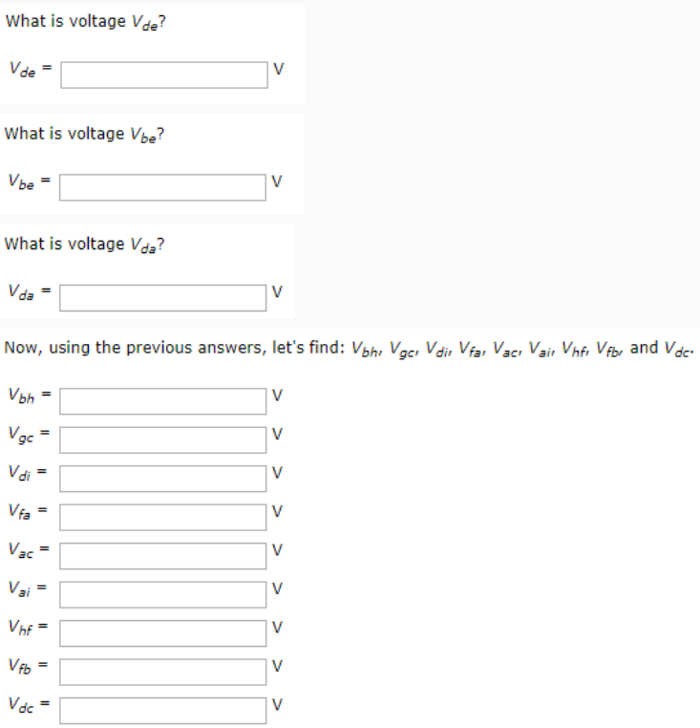Click the 'What is voltage Vde?' question text
The width and height of the screenshot is (700, 728).
(x=85, y=22)
